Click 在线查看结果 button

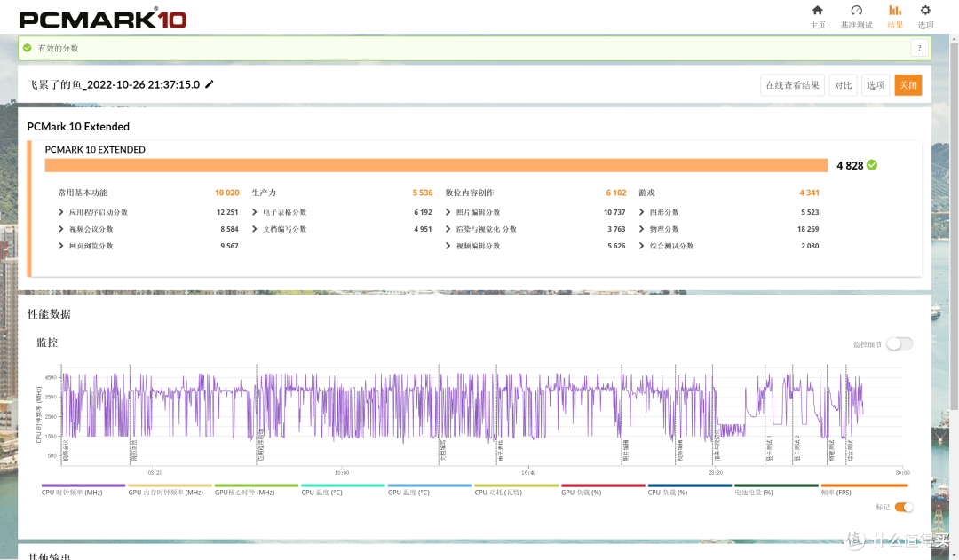click(792, 85)
